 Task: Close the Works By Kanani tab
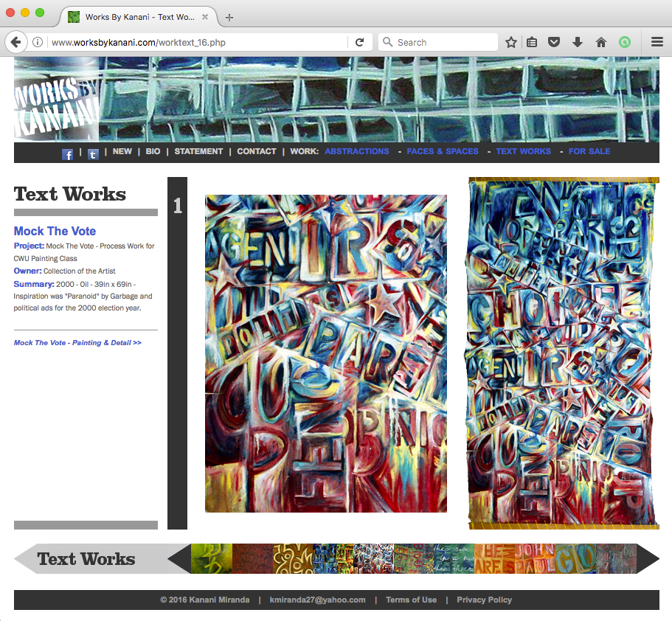205,17
